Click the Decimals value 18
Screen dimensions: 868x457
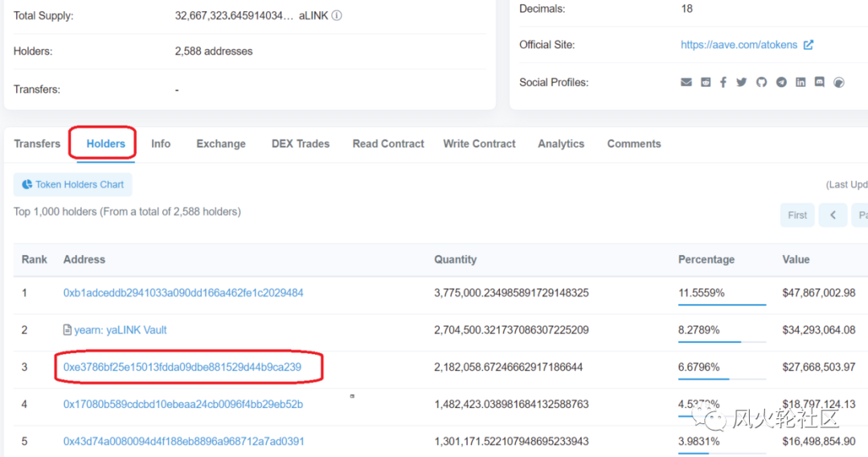tap(686, 9)
